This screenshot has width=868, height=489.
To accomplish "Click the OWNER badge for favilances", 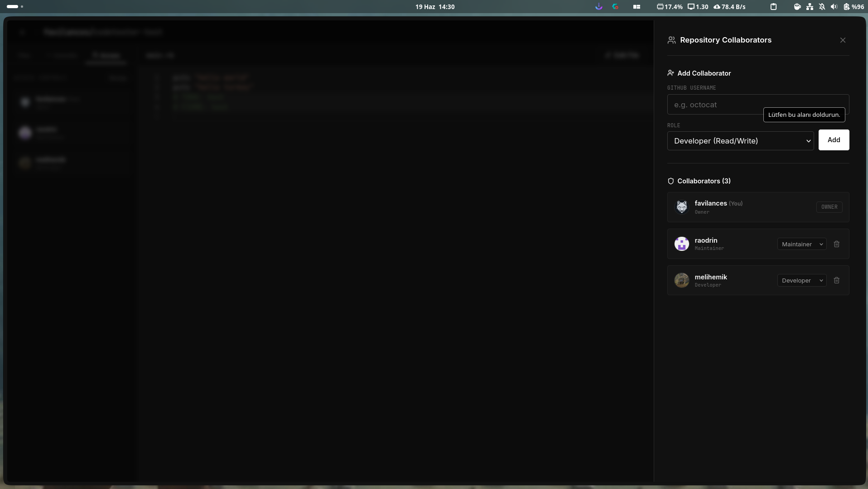I will 829,207.
